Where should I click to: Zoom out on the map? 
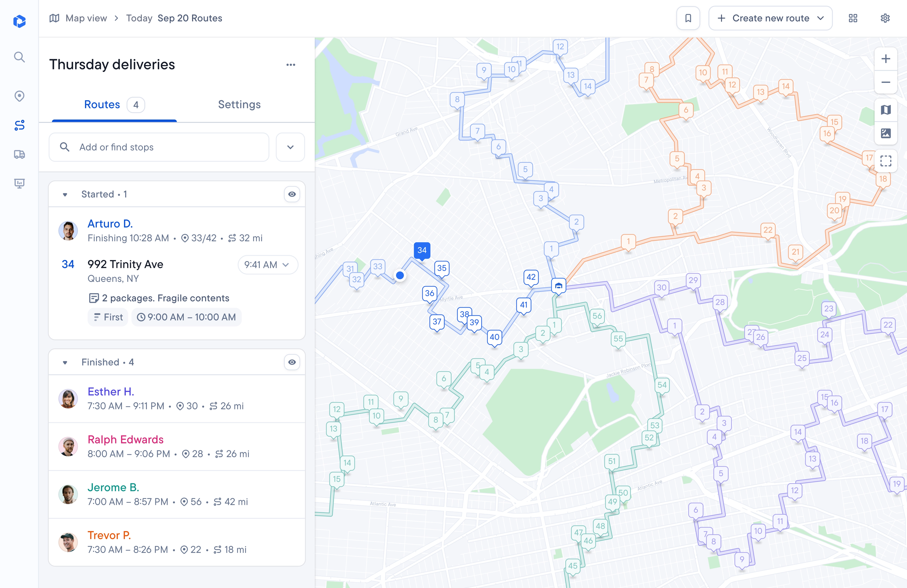point(886,82)
